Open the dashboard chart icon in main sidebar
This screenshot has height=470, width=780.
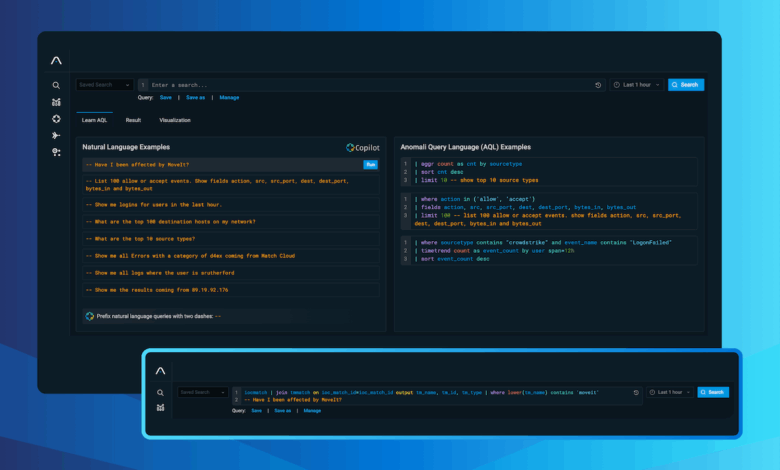tap(56, 102)
